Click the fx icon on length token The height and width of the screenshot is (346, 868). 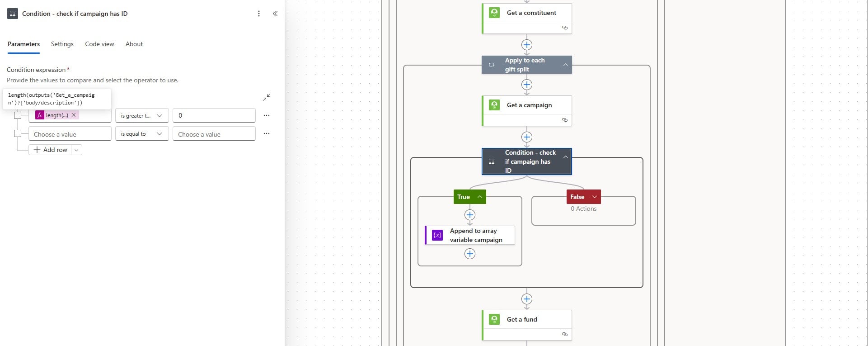40,115
